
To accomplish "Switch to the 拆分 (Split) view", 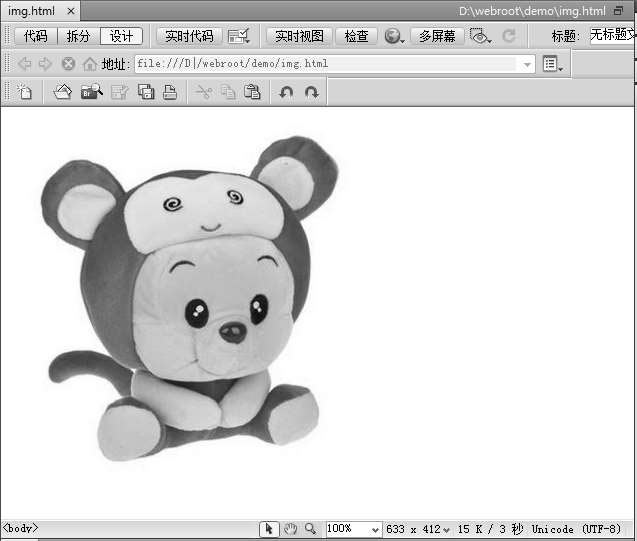I will (78, 36).
